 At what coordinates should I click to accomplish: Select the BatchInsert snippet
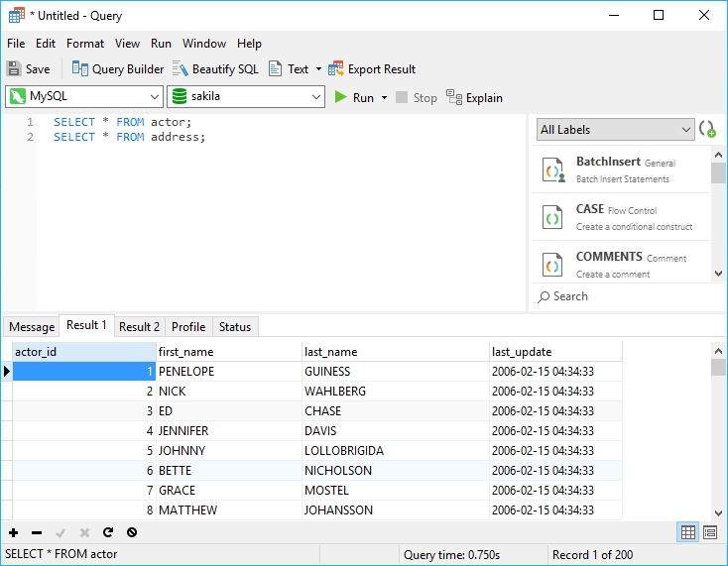pyautogui.click(x=622, y=170)
